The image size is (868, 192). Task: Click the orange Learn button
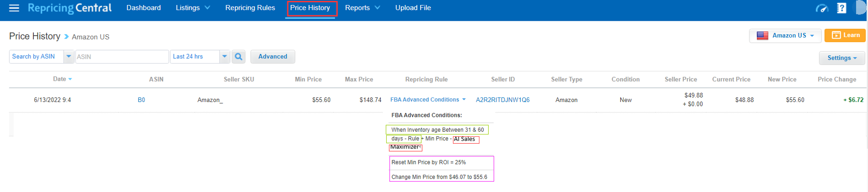[x=845, y=35]
